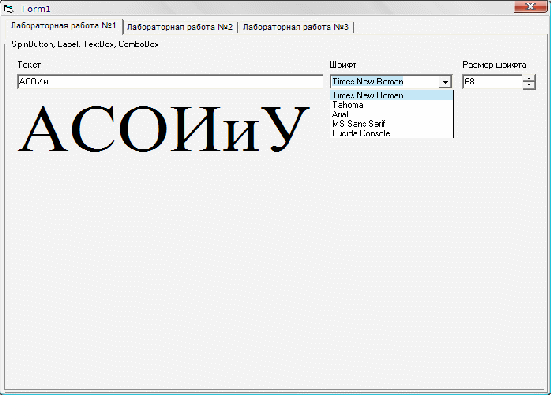Screen dimensions: 552x396
Task: Click the Шрифт combo box text area
Action: 384,82
